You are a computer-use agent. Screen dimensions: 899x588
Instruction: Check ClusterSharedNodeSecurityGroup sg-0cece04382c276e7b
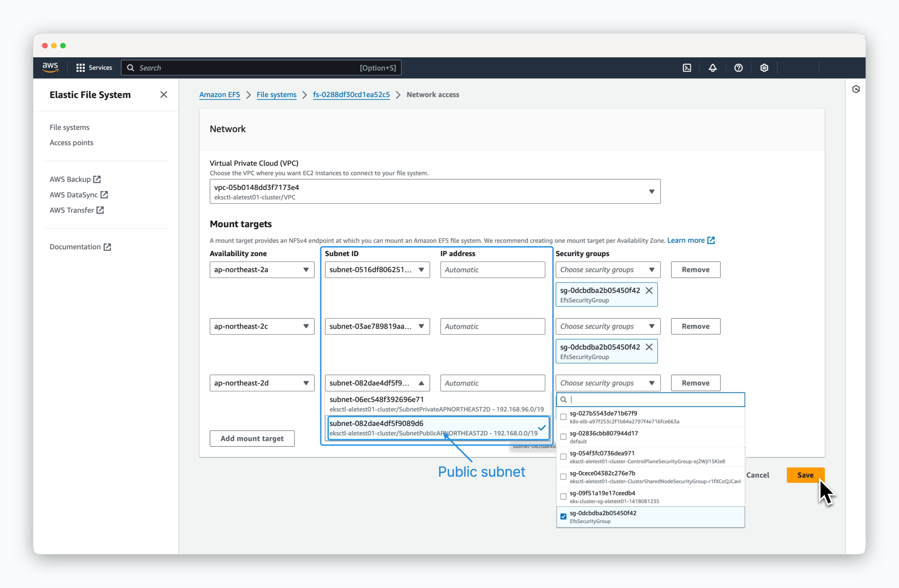point(563,477)
